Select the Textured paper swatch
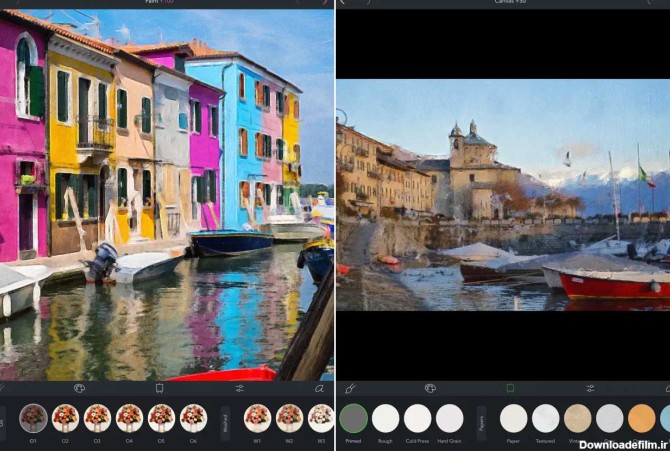Screen dimensions: 670x451 pyautogui.click(x=546, y=418)
